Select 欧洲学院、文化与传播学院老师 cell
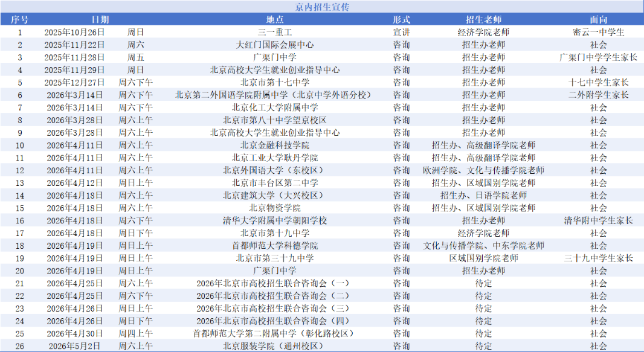644x352 pixels. coord(483,170)
